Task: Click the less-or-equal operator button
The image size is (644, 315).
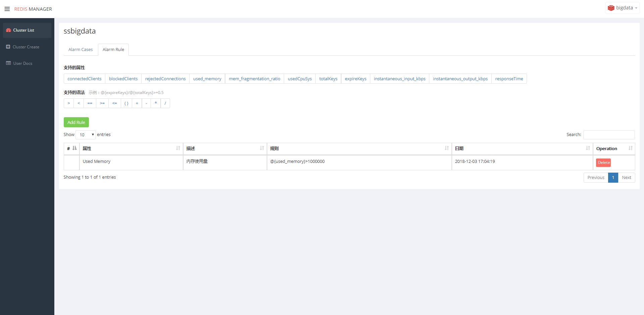Action: tap(115, 103)
